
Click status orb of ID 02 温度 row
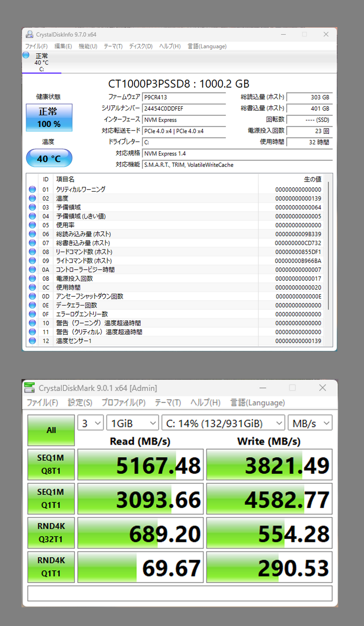(32, 198)
